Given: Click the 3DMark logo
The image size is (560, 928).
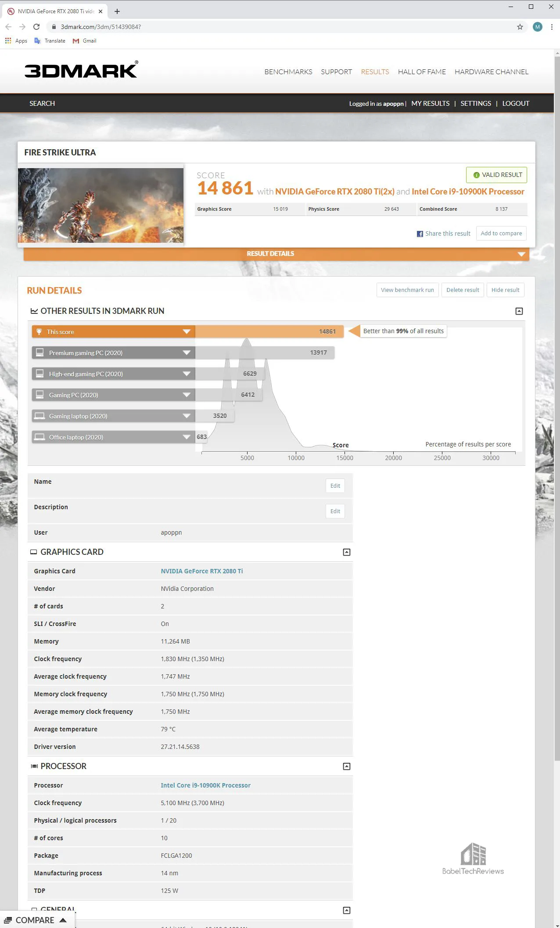Looking at the screenshot, I should pos(81,69).
